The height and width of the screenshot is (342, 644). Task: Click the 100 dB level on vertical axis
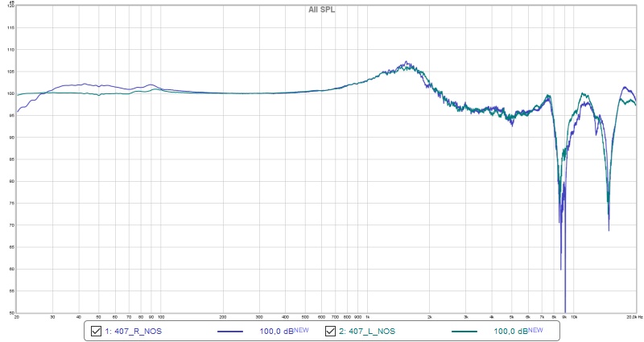pyautogui.click(x=10, y=93)
